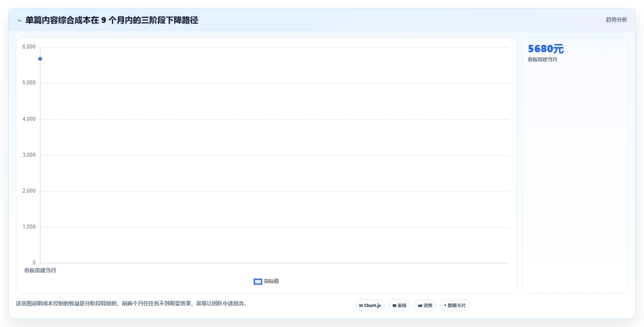Select the 进度 tag chip

[x=425, y=305]
